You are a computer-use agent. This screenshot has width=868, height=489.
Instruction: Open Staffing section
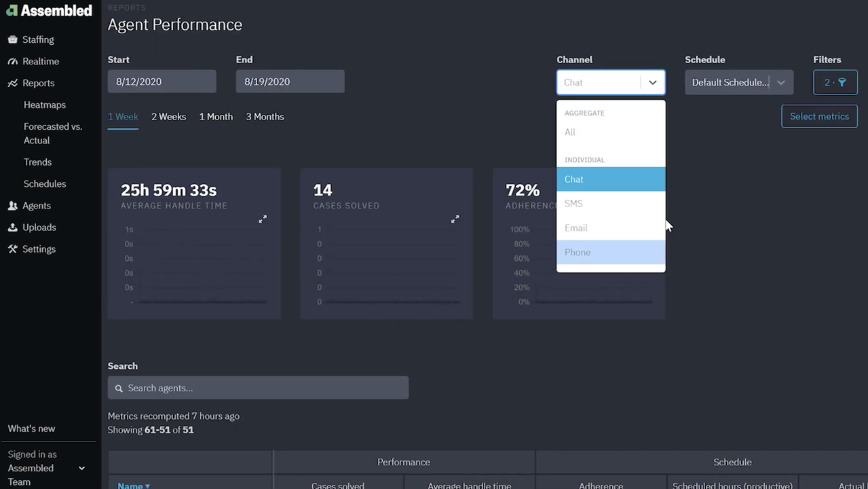[x=38, y=39]
